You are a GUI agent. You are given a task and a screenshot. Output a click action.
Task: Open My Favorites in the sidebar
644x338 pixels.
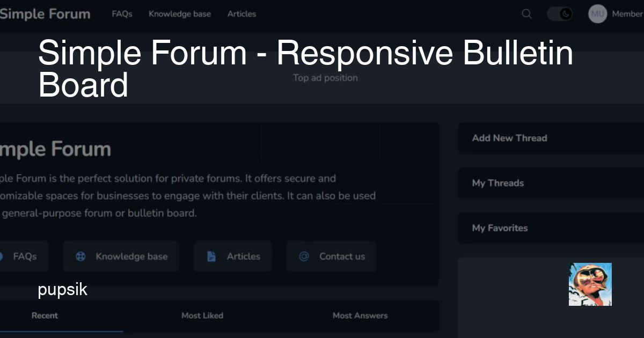pyautogui.click(x=500, y=228)
